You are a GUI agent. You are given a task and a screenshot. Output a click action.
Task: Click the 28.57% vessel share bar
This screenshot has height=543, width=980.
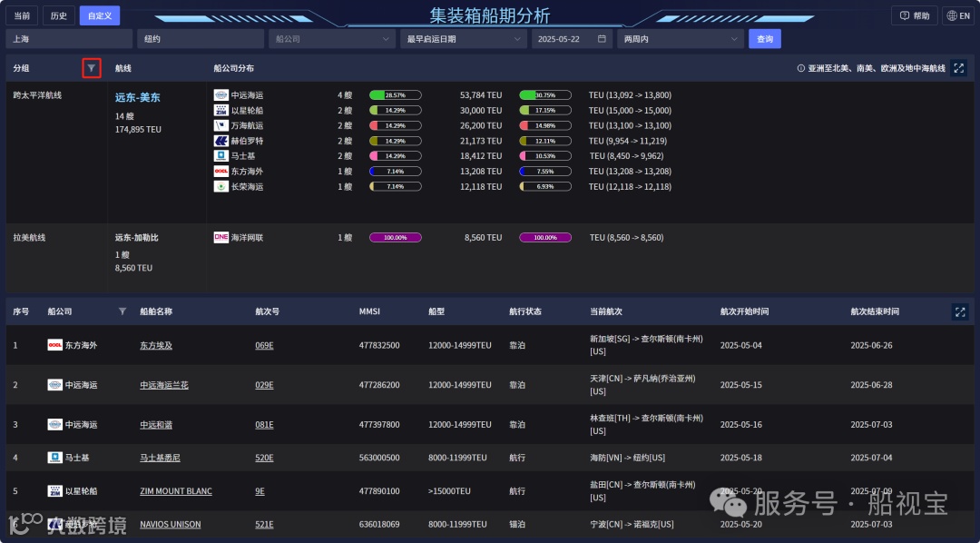click(x=395, y=95)
